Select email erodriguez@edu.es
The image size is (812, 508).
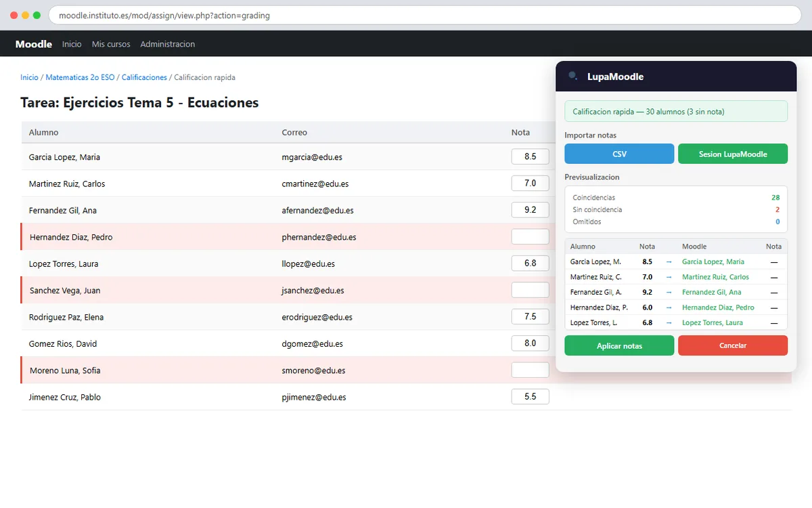click(316, 317)
